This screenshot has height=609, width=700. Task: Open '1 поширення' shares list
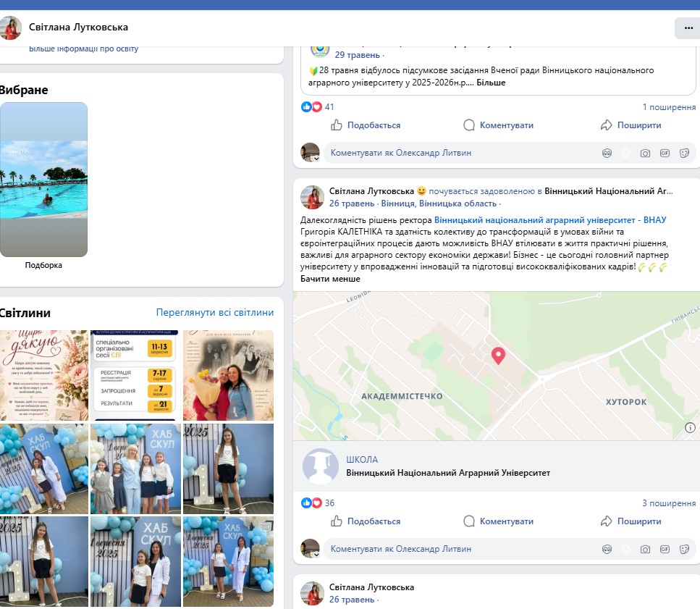(669, 107)
